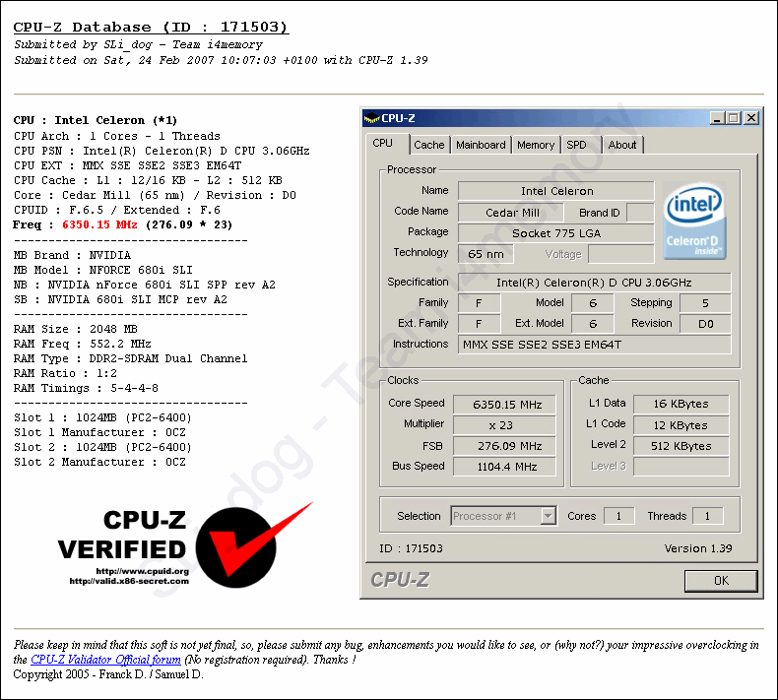Switch to the Mainboard tab
The width and height of the screenshot is (778, 700).
481,145
